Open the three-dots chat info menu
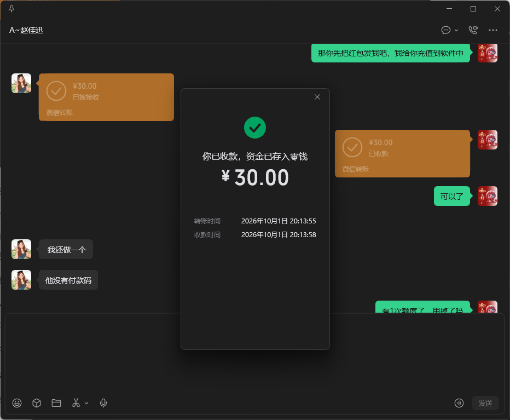The height and width of the screenshot is (420, 510). point(492,30)
